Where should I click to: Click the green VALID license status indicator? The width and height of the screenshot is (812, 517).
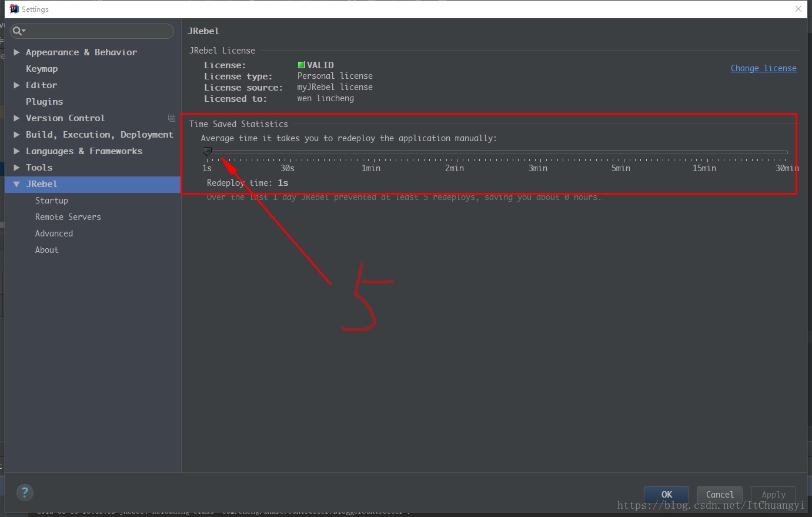pyautogui.click(x=301, y=65)
